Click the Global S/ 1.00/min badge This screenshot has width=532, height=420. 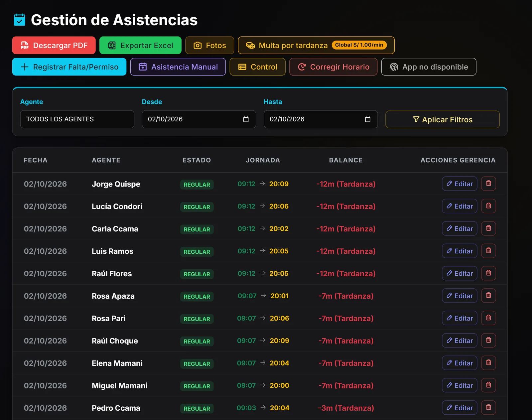coord(359,45)
